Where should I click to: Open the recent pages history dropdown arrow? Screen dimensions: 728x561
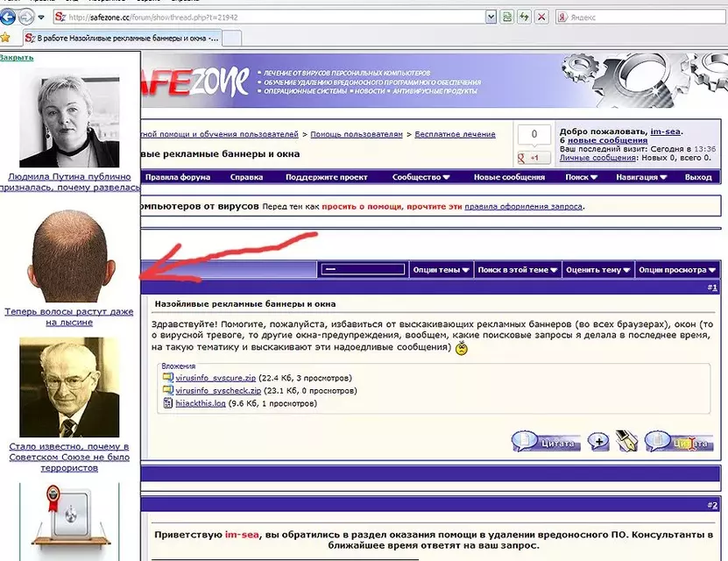(x=41, y=18)
